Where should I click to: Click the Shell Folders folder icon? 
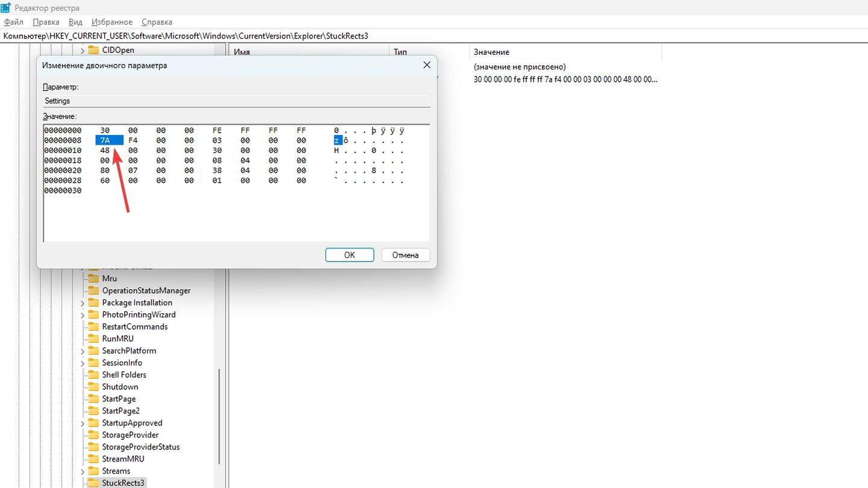click(93, 375)
